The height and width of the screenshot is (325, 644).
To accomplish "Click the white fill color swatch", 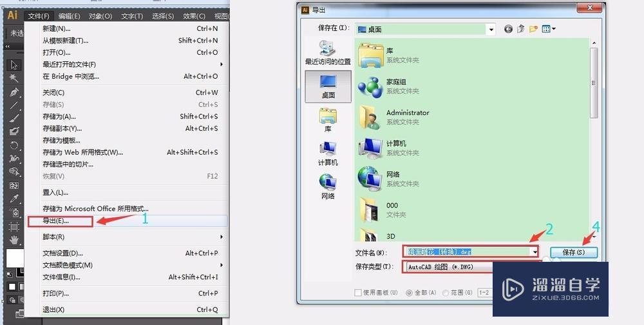I will pos(15,257).
